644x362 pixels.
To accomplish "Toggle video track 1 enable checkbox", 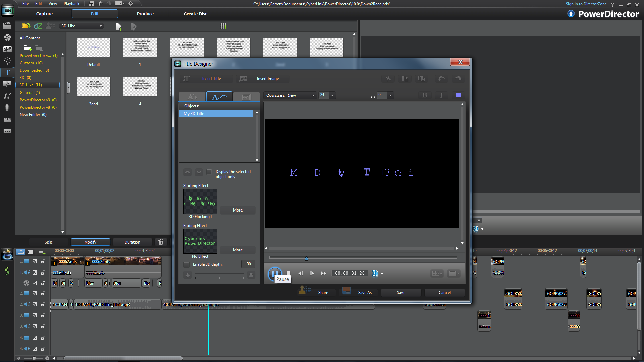I will click(x=35, y=261).
